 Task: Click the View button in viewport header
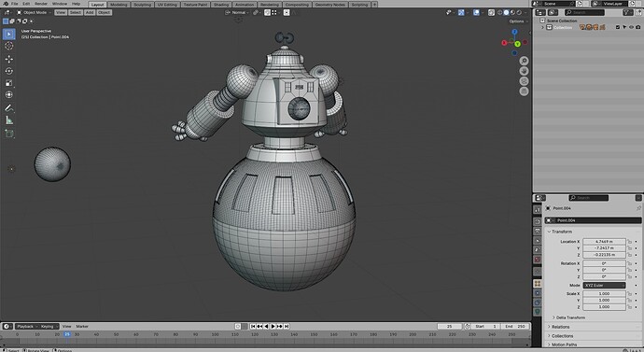61,12
